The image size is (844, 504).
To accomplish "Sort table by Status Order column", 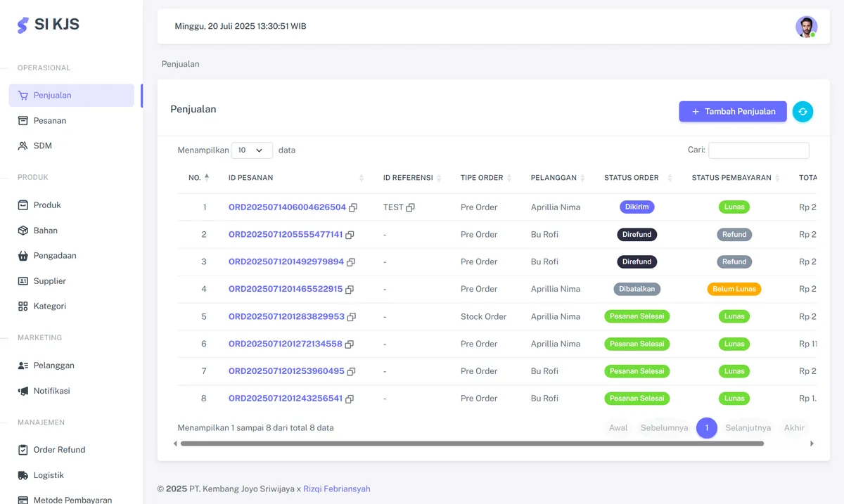I will [x=637, y=178].
